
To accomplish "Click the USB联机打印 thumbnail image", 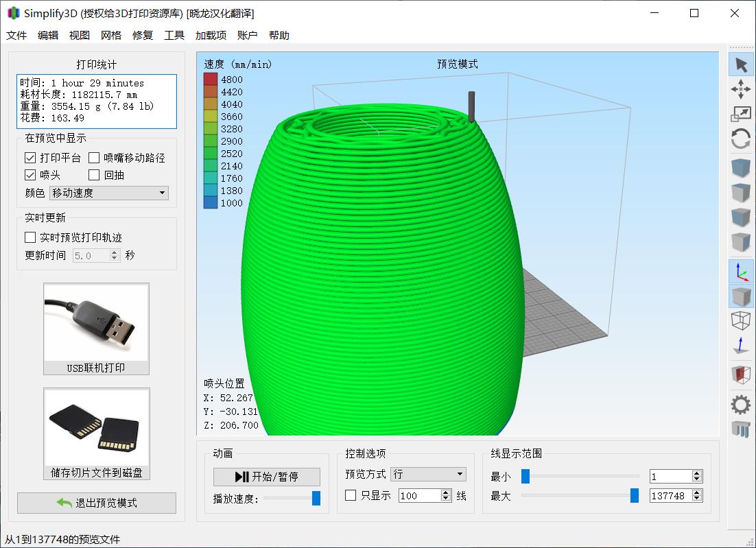I will click(96, 322).
